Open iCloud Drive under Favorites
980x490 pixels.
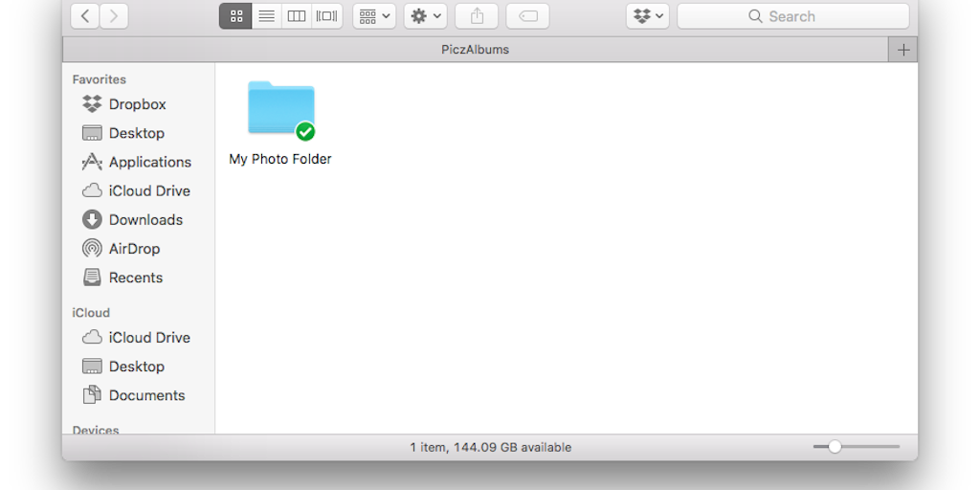(x=149, y=190)
